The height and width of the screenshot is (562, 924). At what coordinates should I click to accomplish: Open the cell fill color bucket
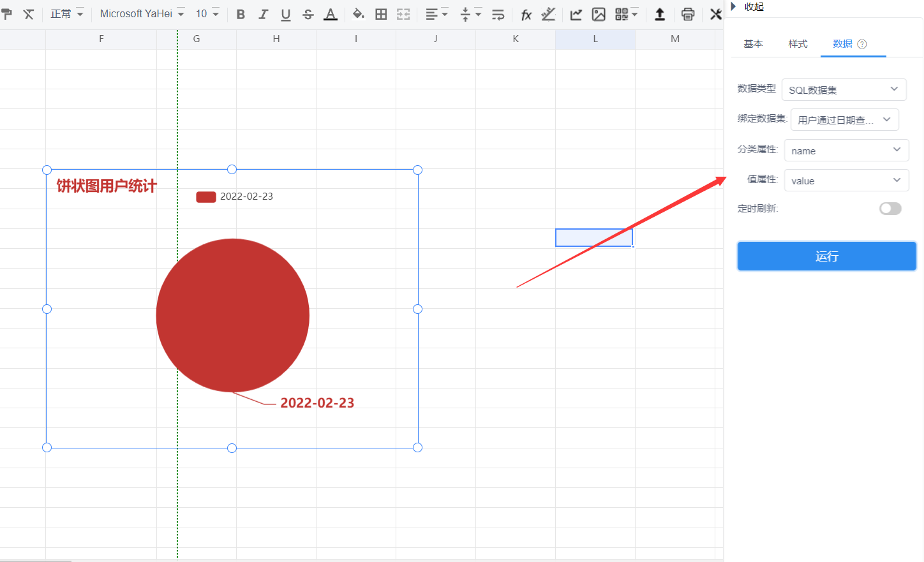[x=359, y=14]
